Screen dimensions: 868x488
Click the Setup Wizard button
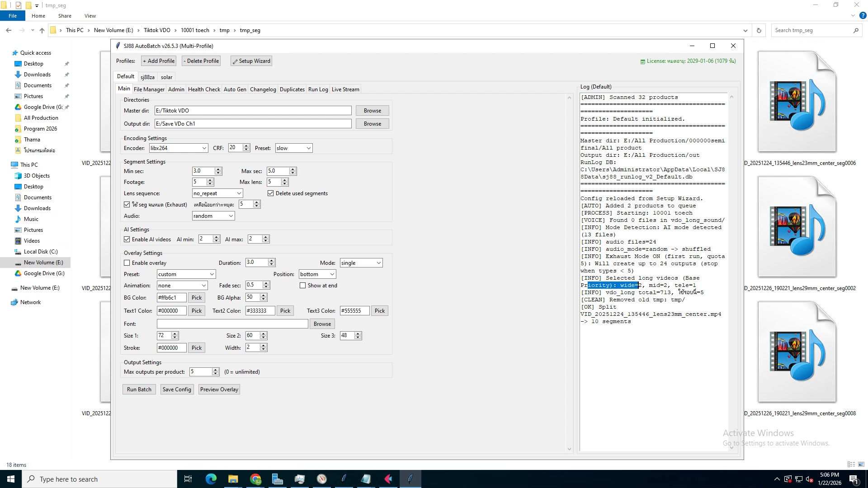251,61
